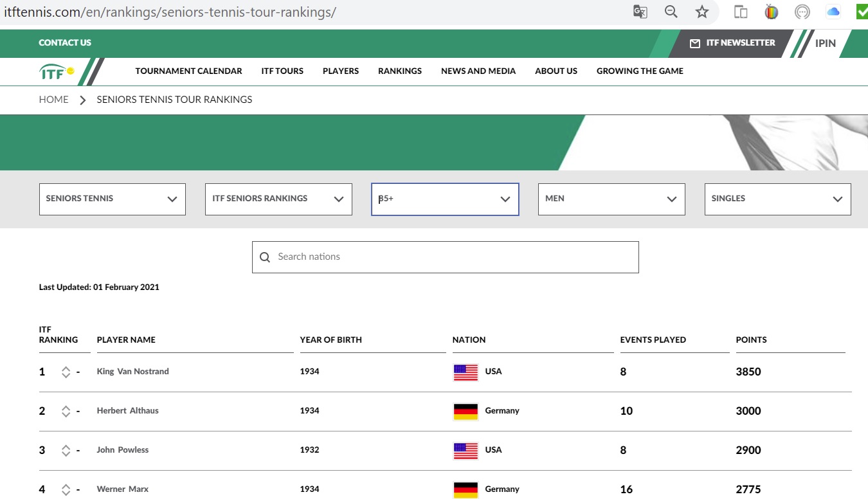Open the Singles match type dropdown
Image resolution: width=868 pixels, height=499 pixels.
point(777,199)
